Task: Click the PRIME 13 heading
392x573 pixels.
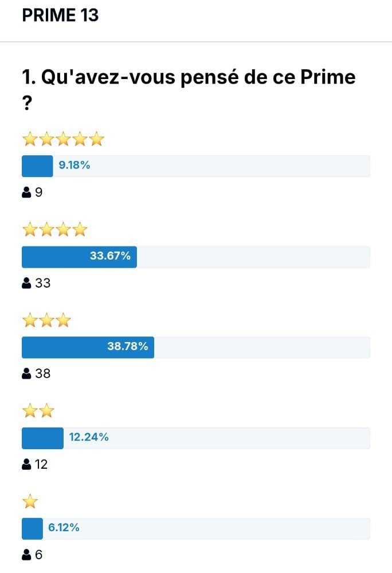Action: tap(60, 15)
